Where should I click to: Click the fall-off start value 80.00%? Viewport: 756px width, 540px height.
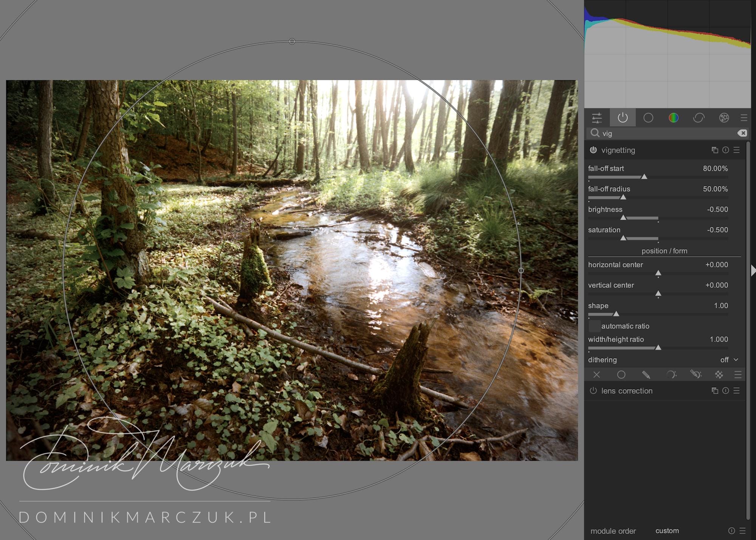pyautogui.click(x=715, y=169)
